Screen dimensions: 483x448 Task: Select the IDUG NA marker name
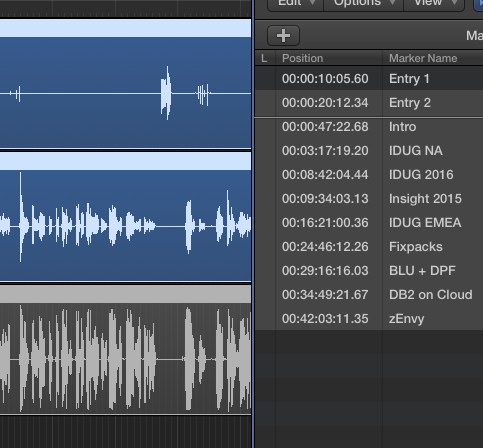(416, 151)
